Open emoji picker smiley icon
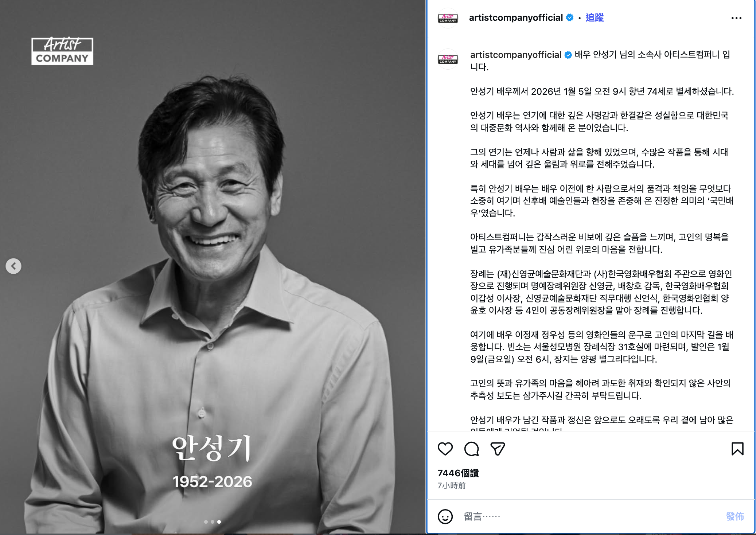756x535 pixels. point(445,516)
